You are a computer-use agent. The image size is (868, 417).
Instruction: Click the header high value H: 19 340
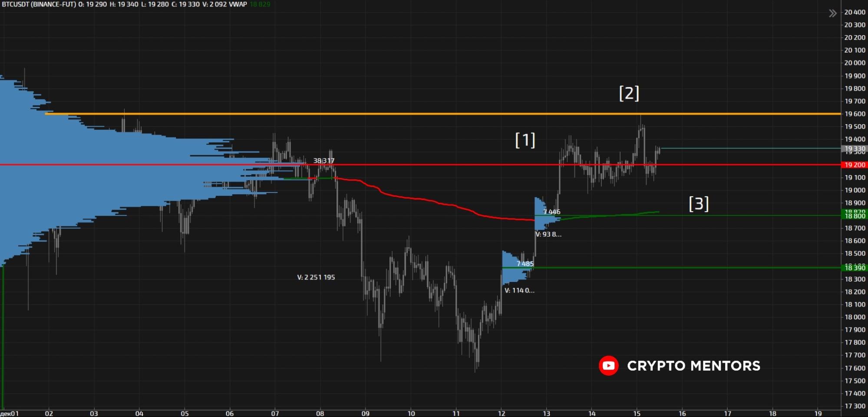point(124,4)
